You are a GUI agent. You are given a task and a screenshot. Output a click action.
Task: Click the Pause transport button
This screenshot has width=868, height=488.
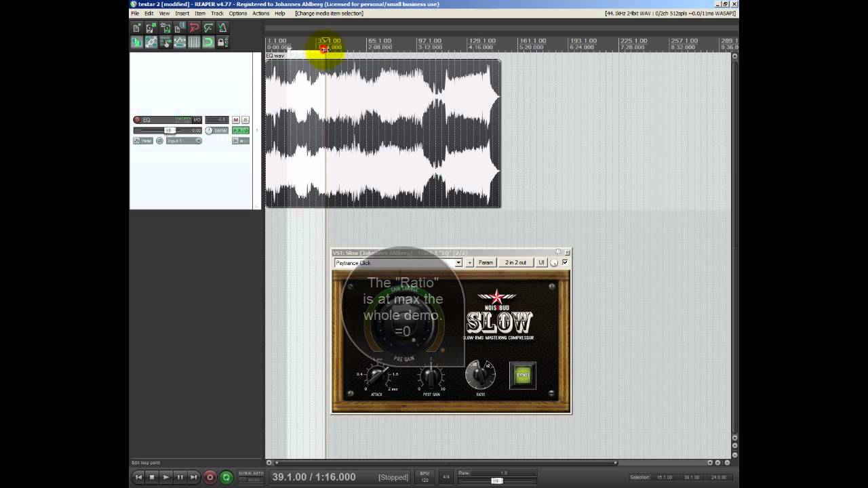tap(180, 477)
